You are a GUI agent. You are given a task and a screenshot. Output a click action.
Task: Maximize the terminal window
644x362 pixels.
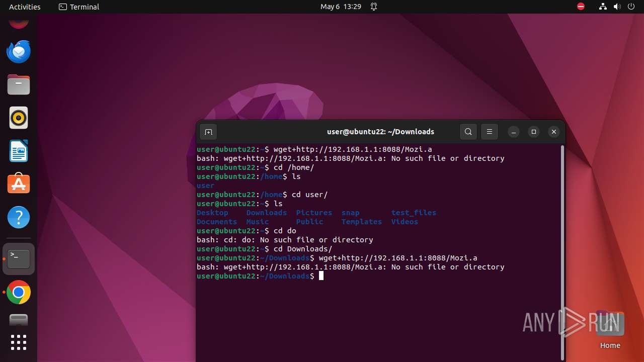534,132
